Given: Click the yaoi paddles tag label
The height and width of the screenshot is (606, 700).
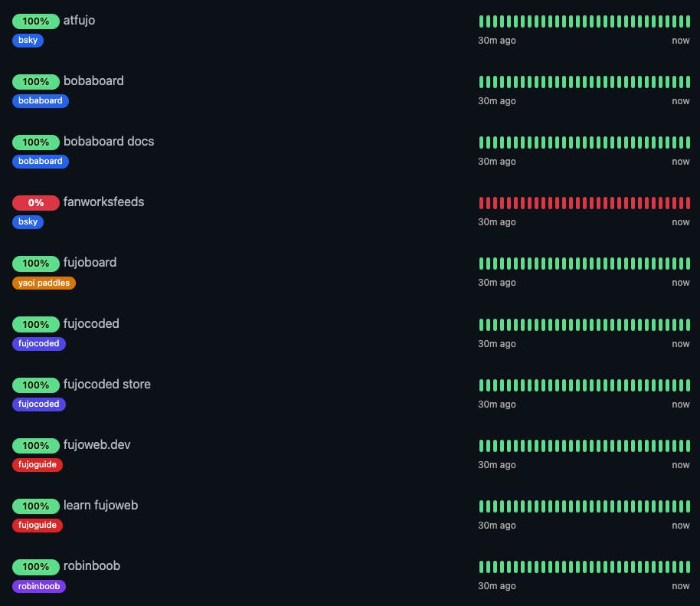Looking at the screenshot, I should click(44, 283).
